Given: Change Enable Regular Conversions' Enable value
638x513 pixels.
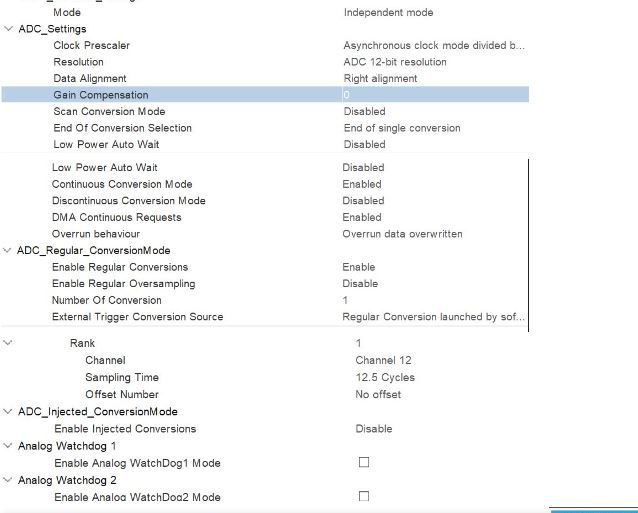Looking at the screenshot, I should point(359,267).
